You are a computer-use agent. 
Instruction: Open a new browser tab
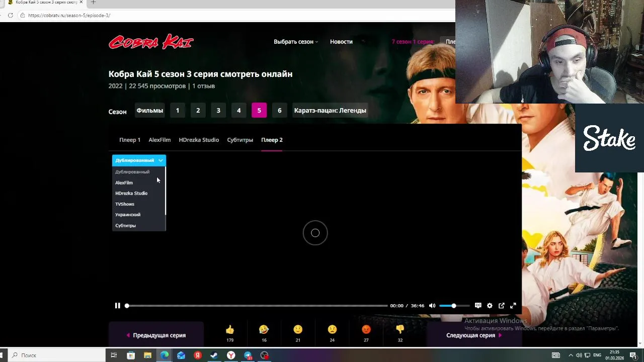(x=93, y=3)
